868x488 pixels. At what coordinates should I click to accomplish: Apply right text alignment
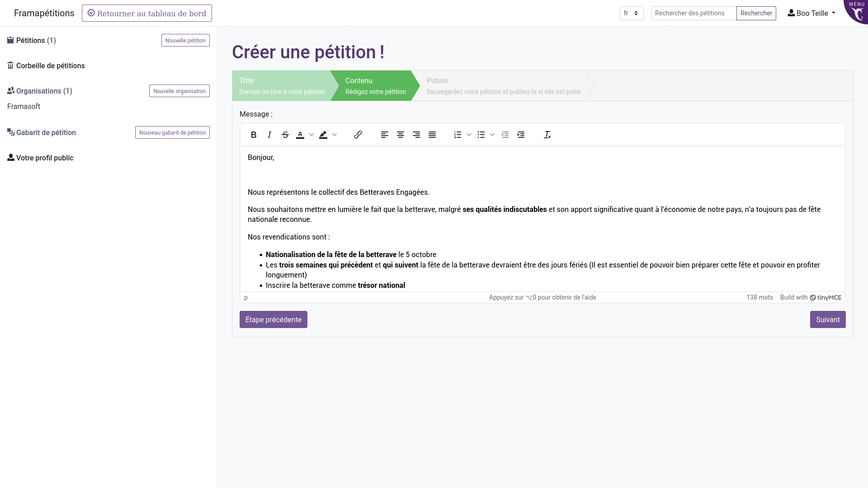click(x=416, y=135)
